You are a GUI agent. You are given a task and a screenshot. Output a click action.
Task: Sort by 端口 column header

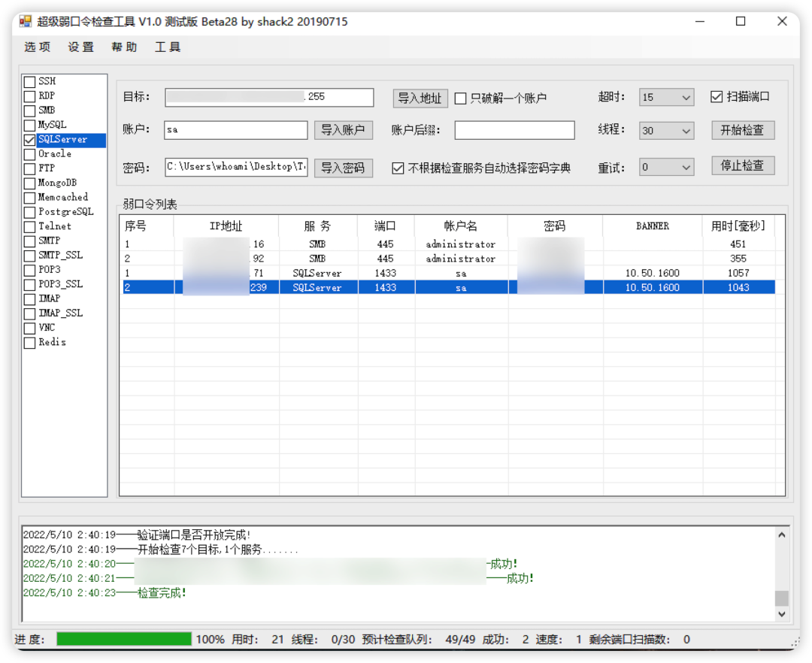tap(386, 226)
